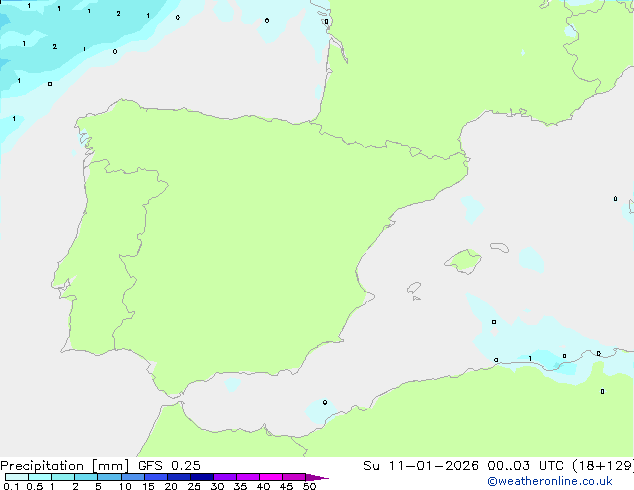Click the legend scale label "0.1"

pos(11,486)
